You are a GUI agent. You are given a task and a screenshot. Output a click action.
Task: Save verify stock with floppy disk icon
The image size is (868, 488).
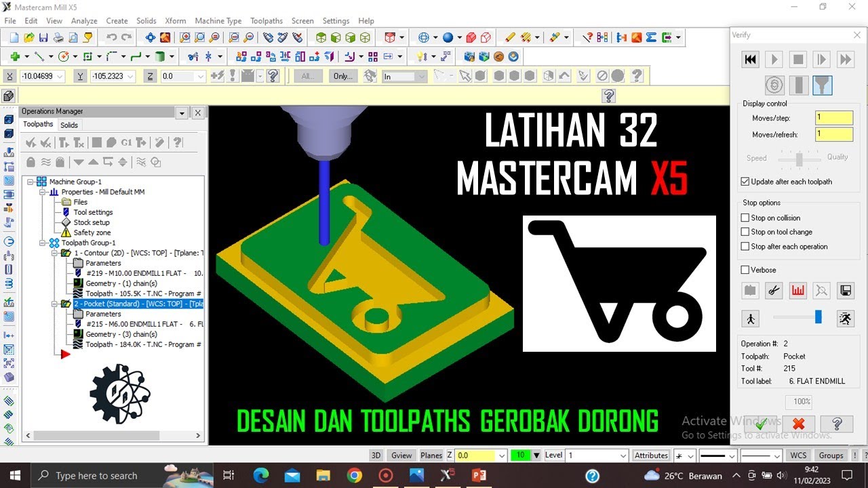tap(845, 291)
